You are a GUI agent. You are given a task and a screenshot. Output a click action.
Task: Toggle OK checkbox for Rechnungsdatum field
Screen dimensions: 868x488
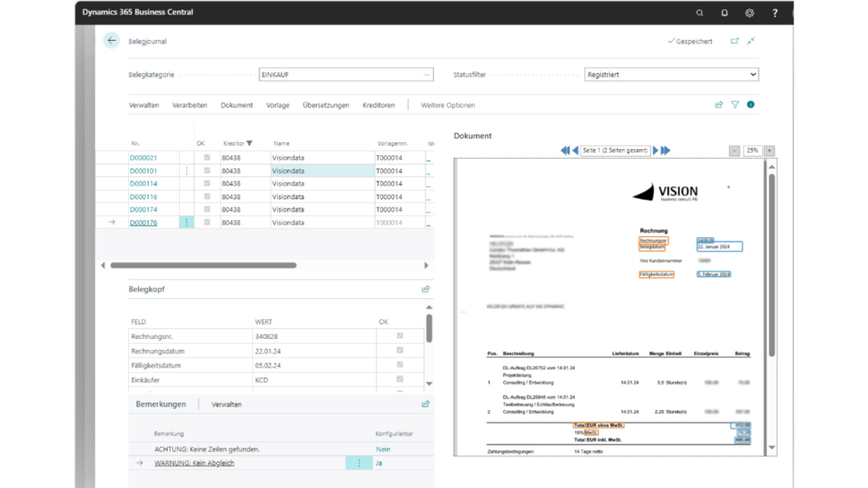(x=400, y=350)
